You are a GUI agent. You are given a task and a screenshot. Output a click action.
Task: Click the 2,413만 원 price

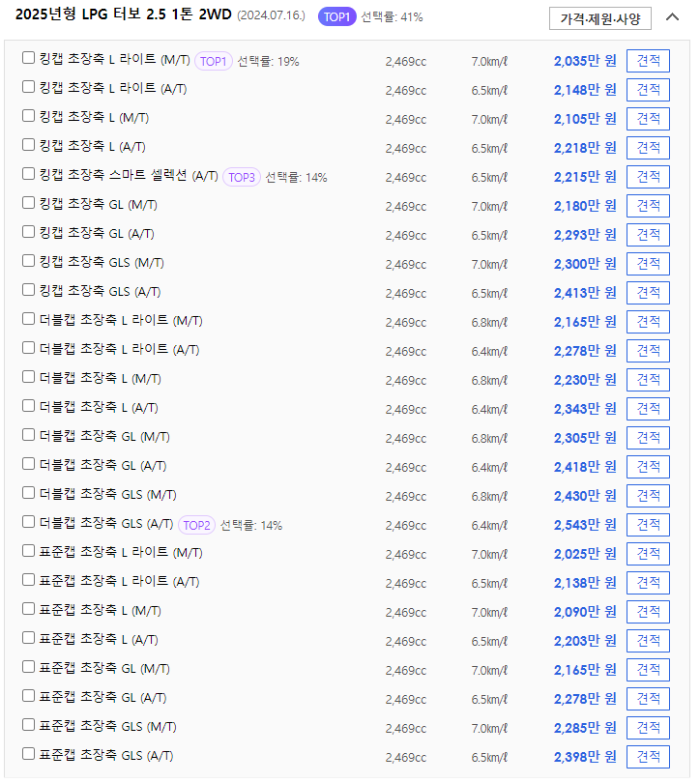pyautogui.click(x=585, y=293)
